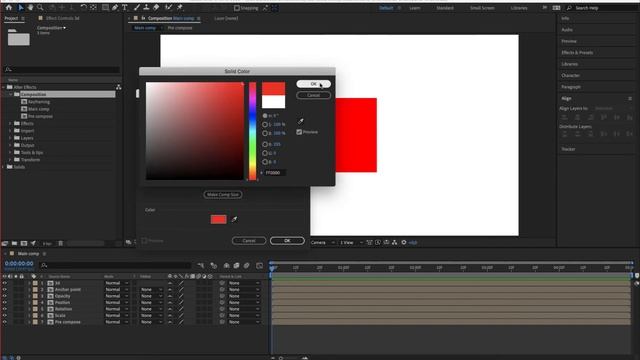Screen dimensions: 640x360
Task: Open the TrkMat dropdown for Anchor point layer
Action: click(151, 289)
